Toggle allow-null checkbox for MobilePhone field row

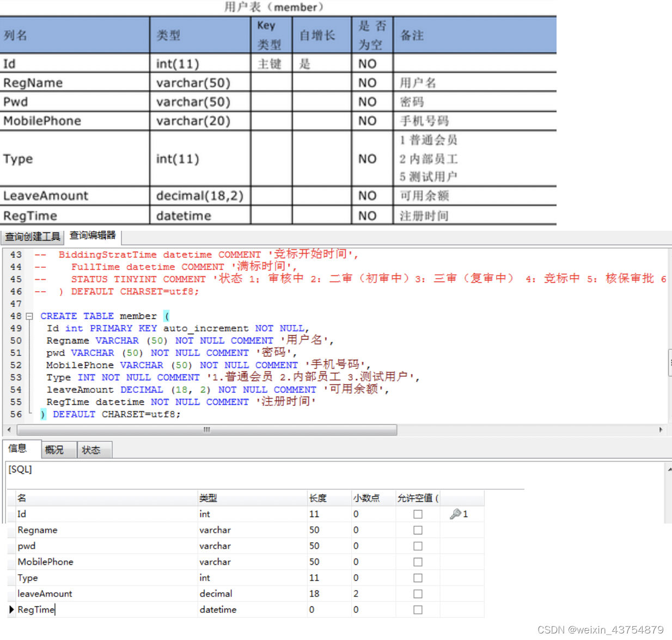coord(418,562)
